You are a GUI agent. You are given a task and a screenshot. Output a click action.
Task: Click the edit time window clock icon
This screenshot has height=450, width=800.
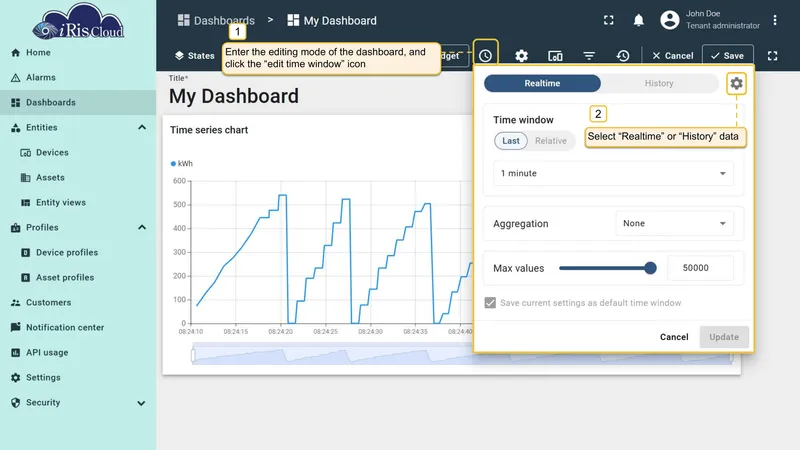tap(485, 56)
